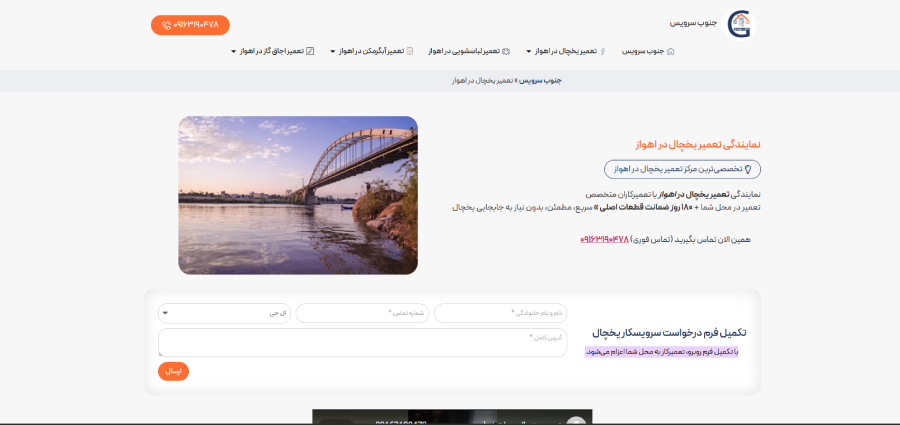Click the تخصصی ترین مرکز تعمیر یخچال badge

[x=682, y=169]
